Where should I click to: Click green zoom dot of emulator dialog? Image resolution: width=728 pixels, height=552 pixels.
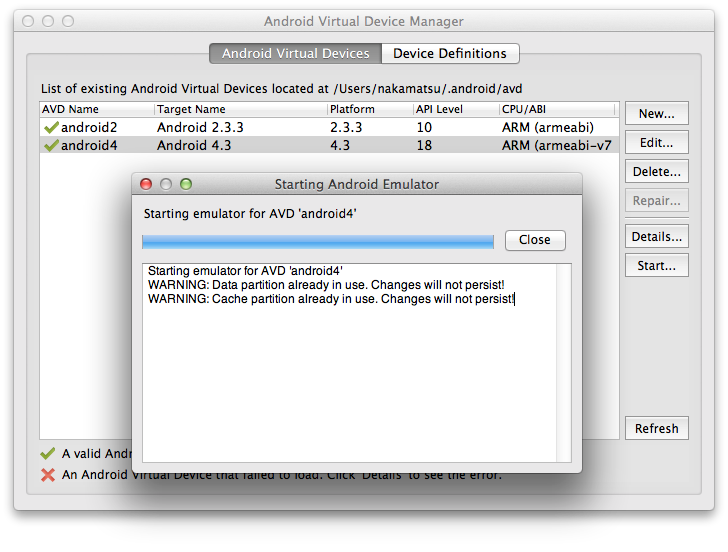coord(186,184)
